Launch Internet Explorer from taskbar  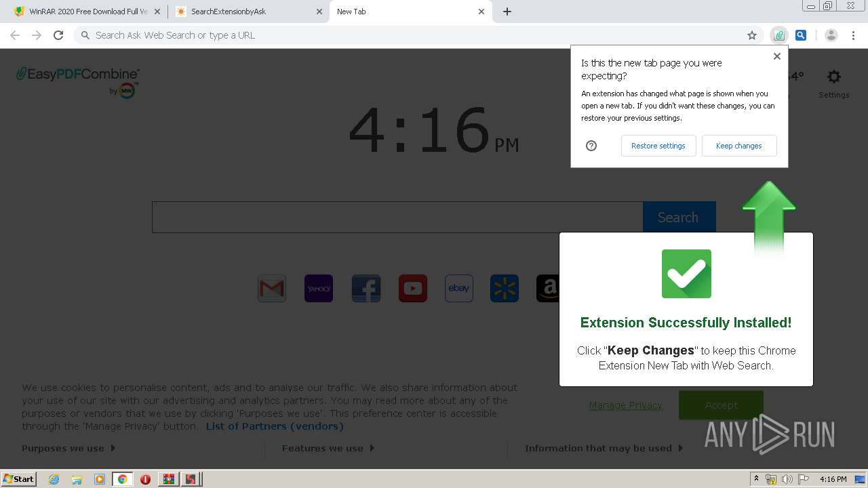tap(54, 479)
